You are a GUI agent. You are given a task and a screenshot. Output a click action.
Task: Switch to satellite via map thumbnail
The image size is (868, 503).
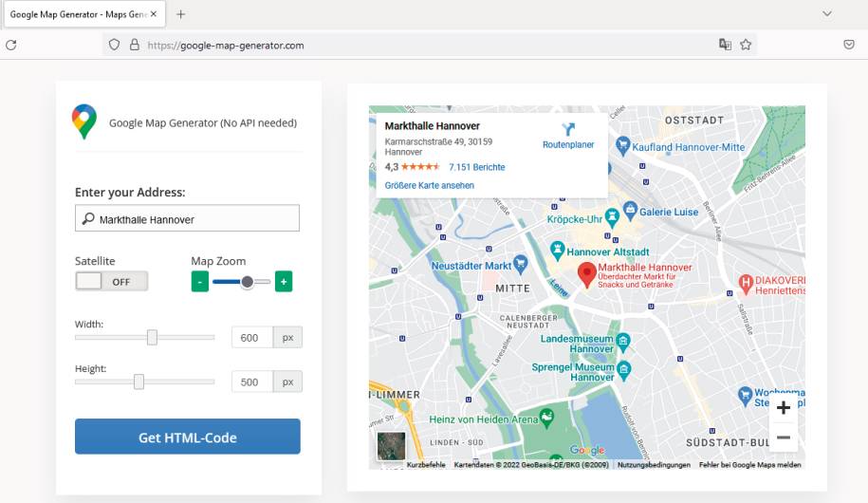click(x=391, y=446)
